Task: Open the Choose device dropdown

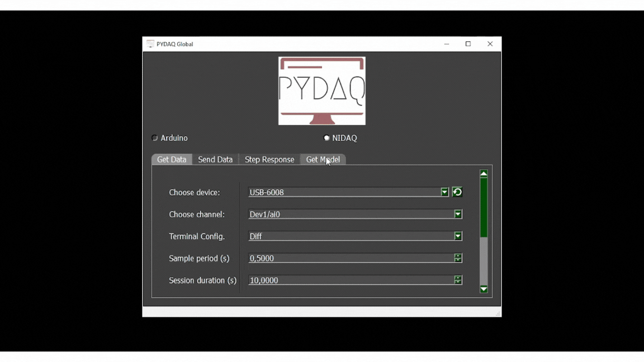Action: [x=444, y=192]
